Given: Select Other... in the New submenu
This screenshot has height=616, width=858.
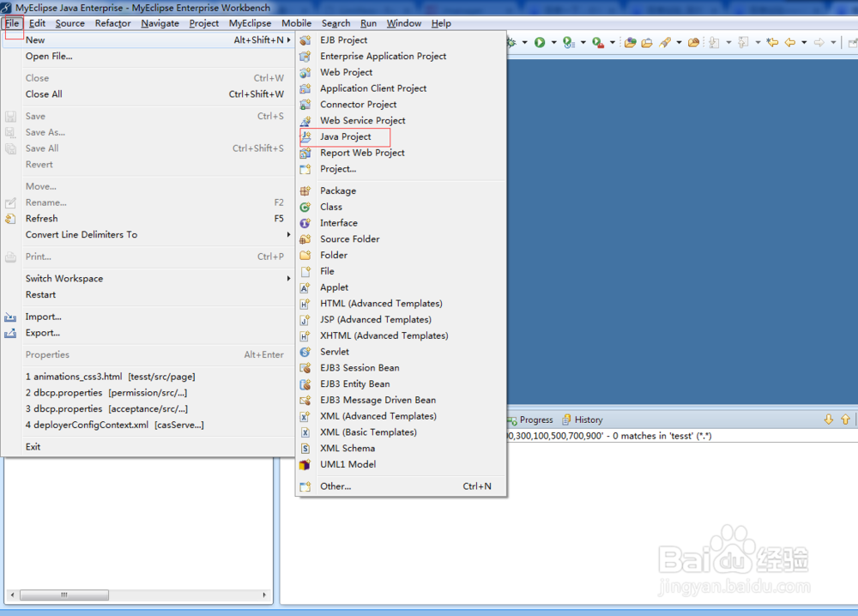Looking at the screenshot, I should click(x=335, y=486).
